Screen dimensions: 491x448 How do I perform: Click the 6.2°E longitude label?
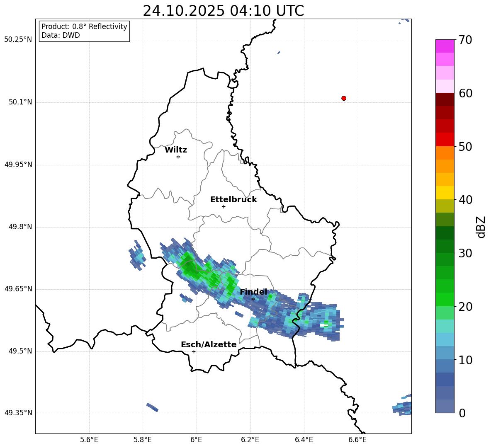(250, 440)
